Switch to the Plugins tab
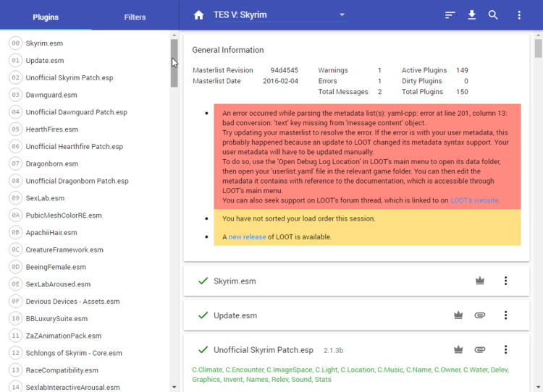This screenshot has height=392, width=543. 46,17
